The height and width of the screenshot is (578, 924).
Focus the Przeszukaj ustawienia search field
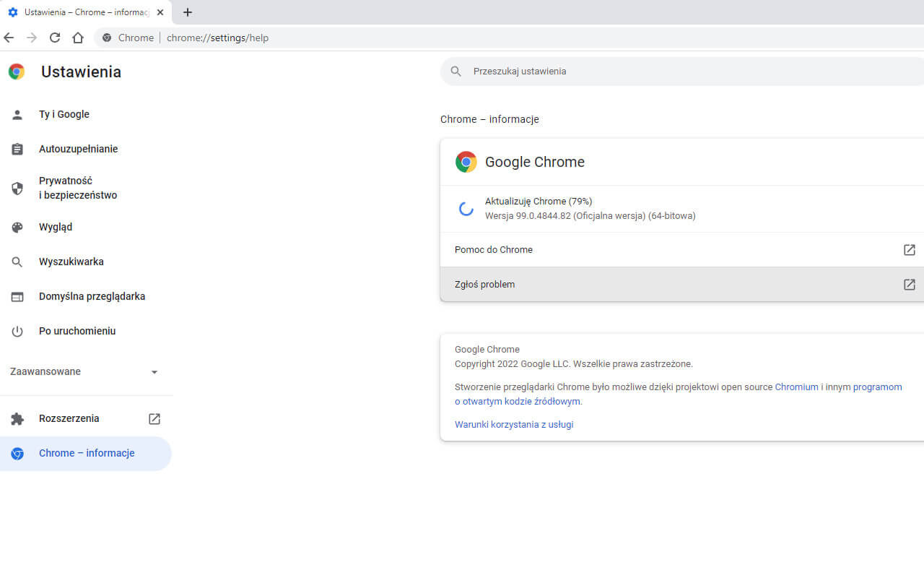(682, 71)
